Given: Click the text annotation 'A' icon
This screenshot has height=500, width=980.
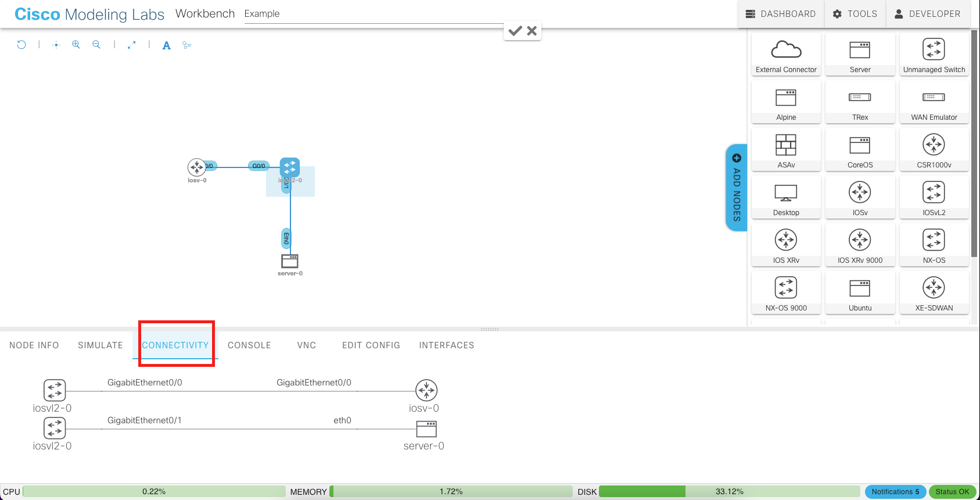Looking at the screenshot, I should click(167, 45).
